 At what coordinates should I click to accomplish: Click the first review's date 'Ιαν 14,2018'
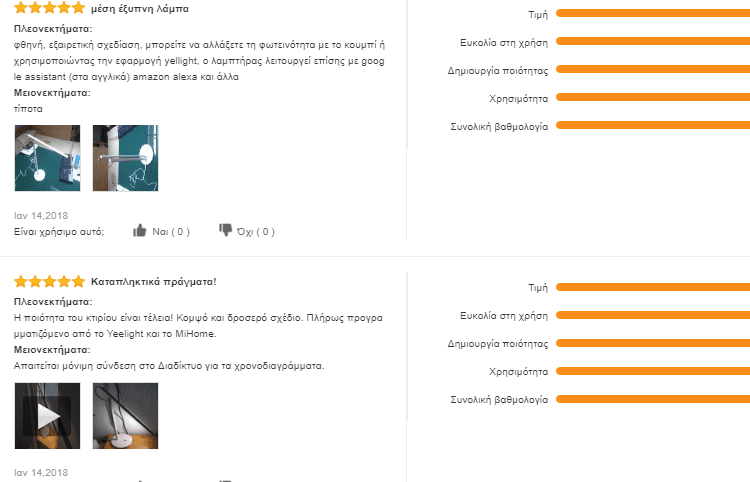point(41,214)
